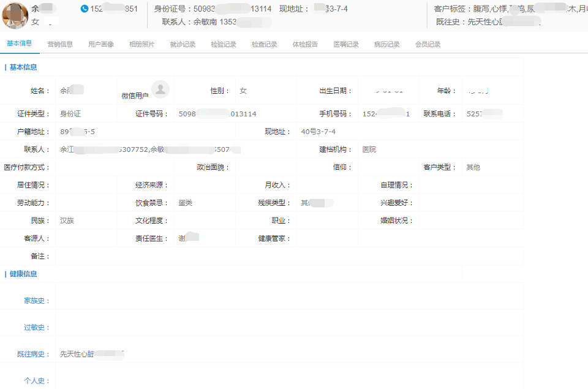Screen dimensions: 588x389
Task: Click the empty 备注 field
Action: (288, 256)
